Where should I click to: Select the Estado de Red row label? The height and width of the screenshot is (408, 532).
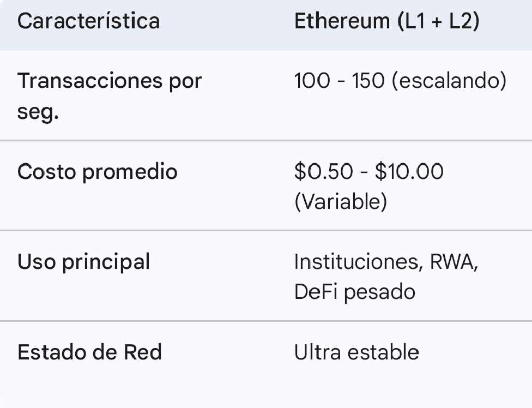point(89,352)
